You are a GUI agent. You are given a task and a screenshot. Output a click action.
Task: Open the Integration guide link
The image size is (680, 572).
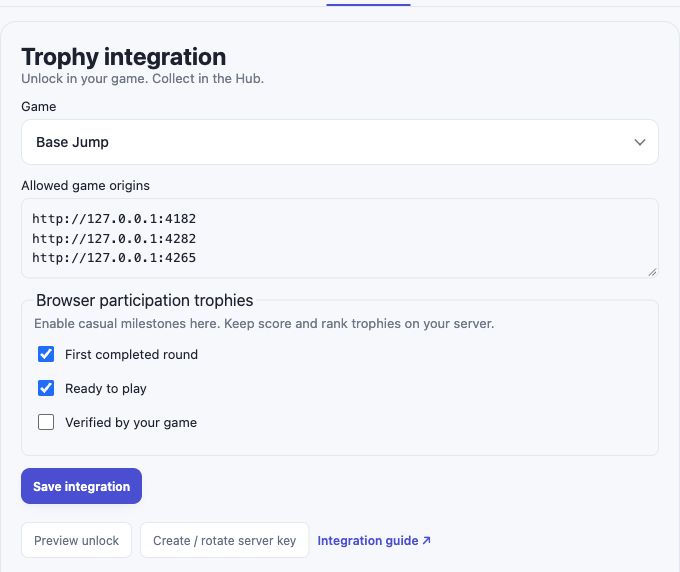[x=374, y=541]
